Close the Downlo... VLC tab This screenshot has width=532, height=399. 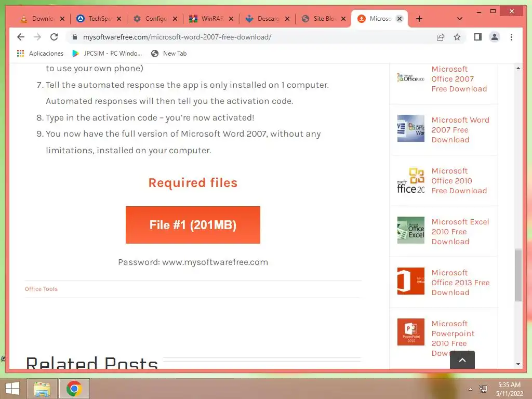point(62,19)
